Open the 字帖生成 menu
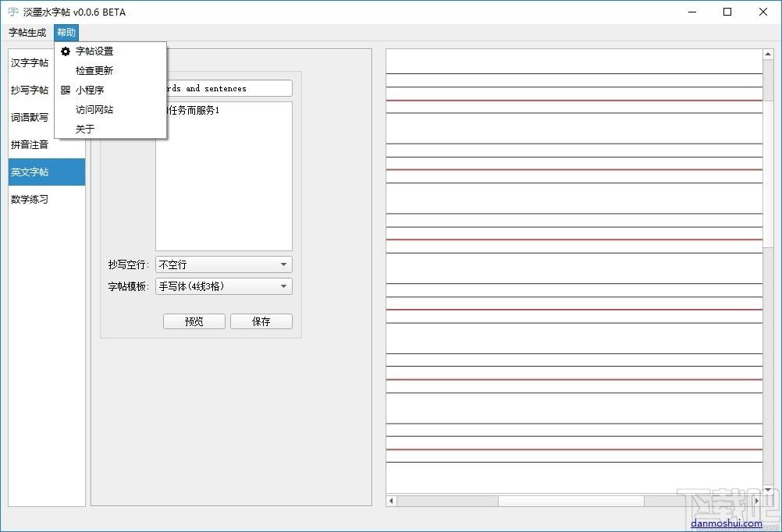The height and width of the screenshot is (532, 782). click(27, 33)
